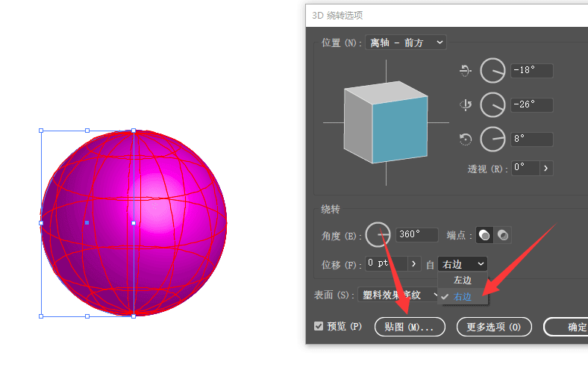Toggle the 预览 (Preview) checkbox
588x376 pixels.
pos(319,327)
